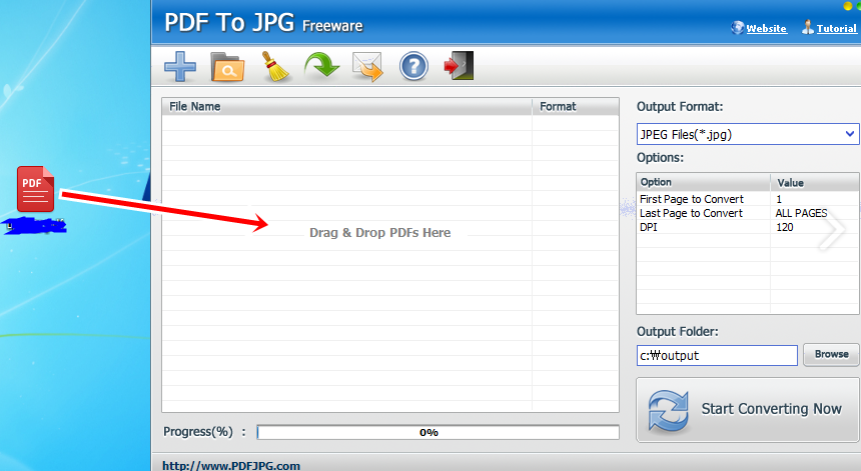Open the folder search icon in toolbar
Viewport: 861px width, 471px height.
[227, 67]
